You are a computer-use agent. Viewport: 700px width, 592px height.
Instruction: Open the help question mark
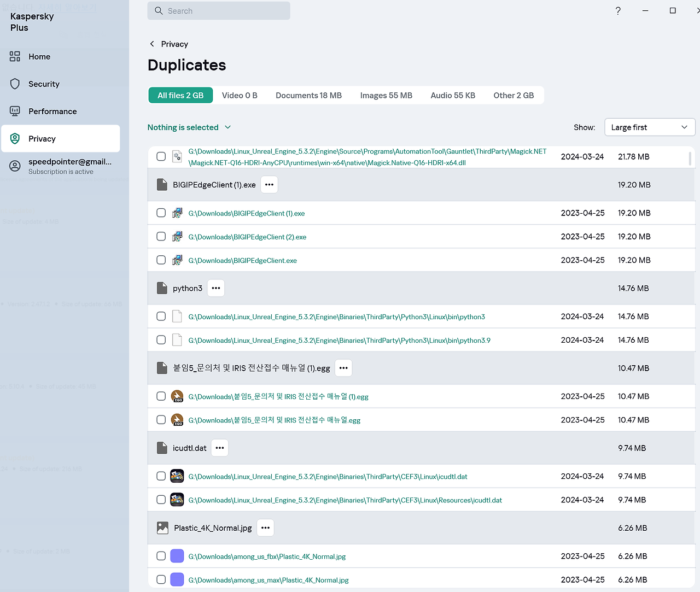(618, 11)
